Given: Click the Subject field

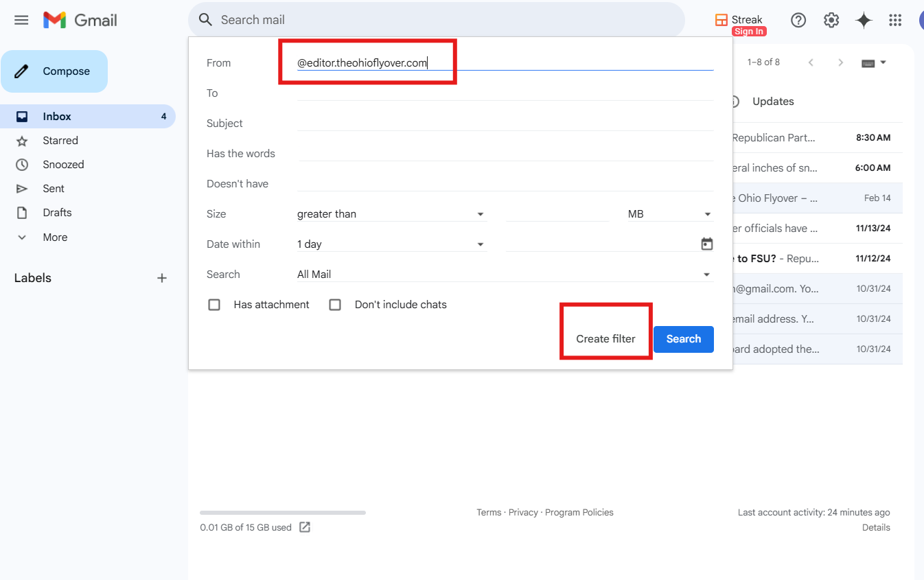Looking at the screenshot, I should tap(505, 124).
